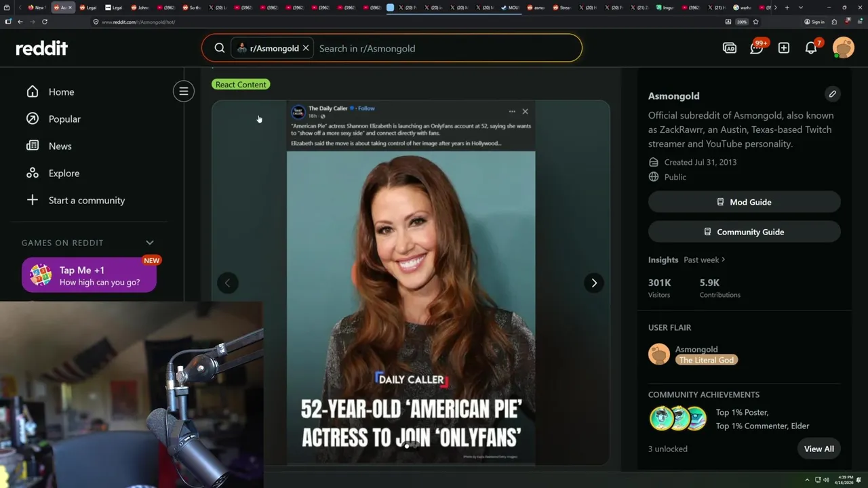The width and height of the screenshot is (868, 488).
Task: Open the Mod Guide
Action: 745,202
